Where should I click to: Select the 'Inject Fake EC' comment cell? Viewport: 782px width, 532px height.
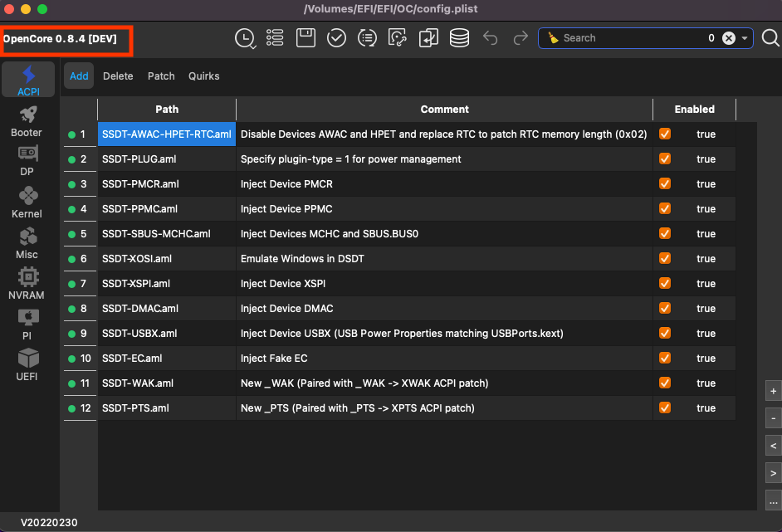tap(444, 359)
